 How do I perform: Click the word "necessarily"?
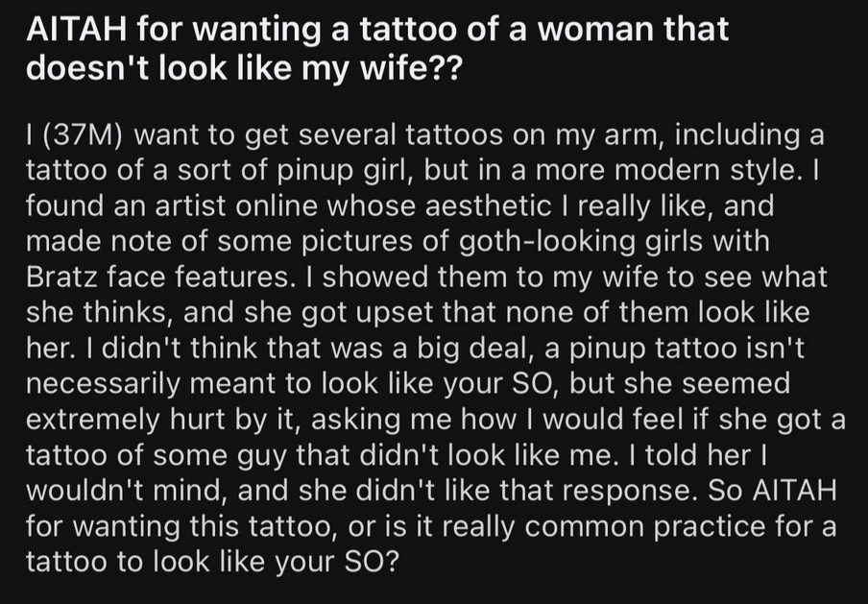(103, 384)
